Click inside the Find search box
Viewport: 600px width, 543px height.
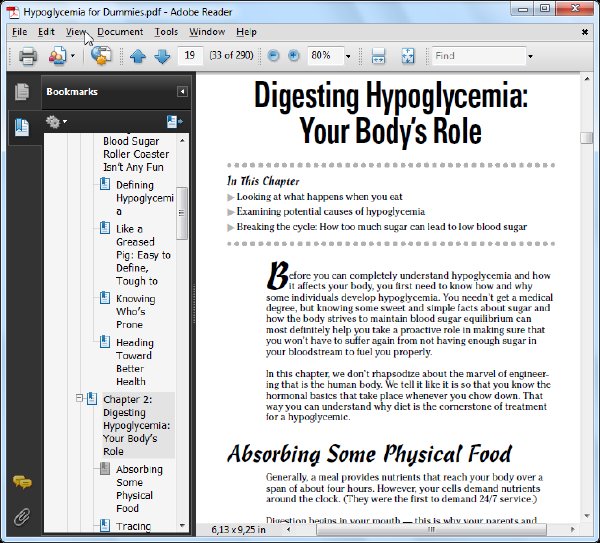478,56
